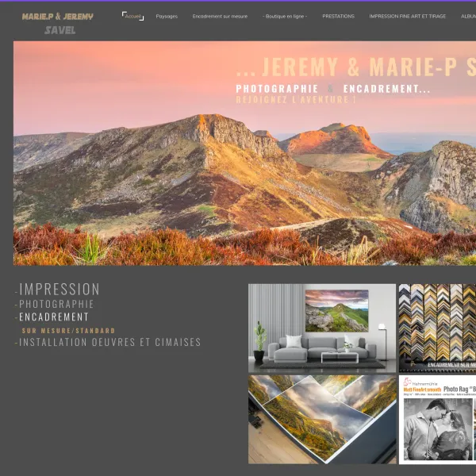Image resolution: width=476 pixels, height=476 pixels.
Task: Click Installation oeuvres et cimaises link
Action: pos(109,343)
